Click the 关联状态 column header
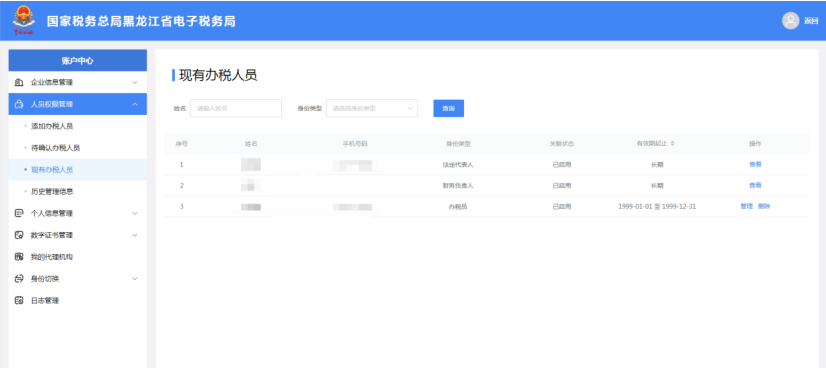The width and height of the screenshot is (826, 387). [562, 143]
